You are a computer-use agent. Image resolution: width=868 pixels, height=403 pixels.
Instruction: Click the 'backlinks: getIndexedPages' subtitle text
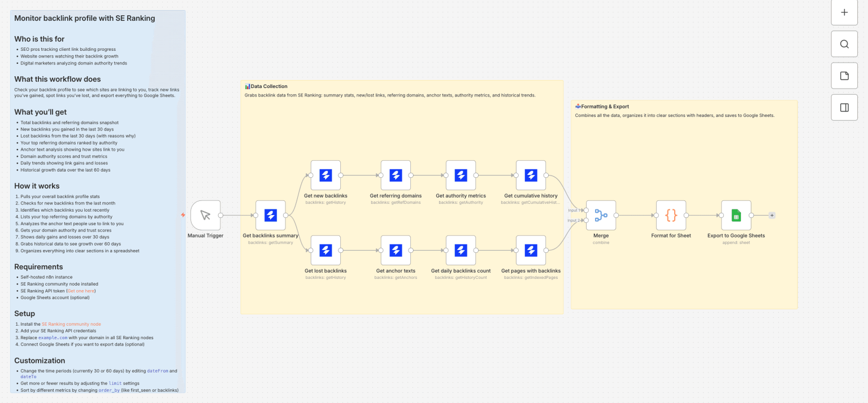[531, 277]
